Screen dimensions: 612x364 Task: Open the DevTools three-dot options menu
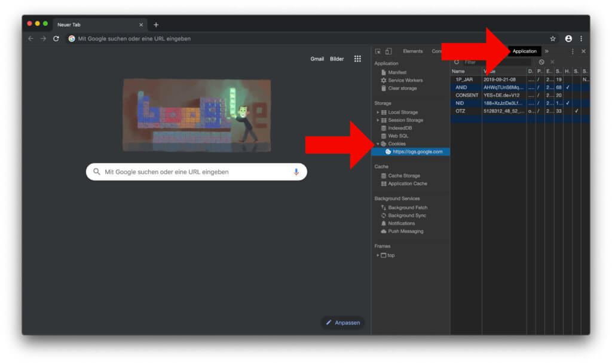point(573,51)
